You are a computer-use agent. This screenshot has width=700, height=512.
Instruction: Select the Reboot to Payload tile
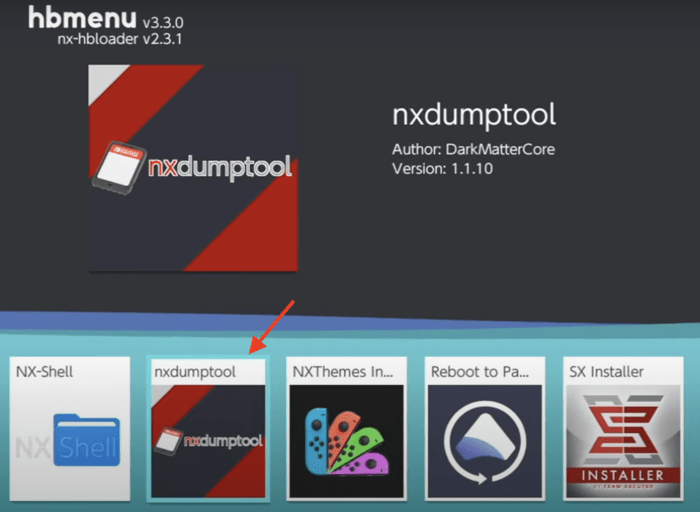(485, 429)
